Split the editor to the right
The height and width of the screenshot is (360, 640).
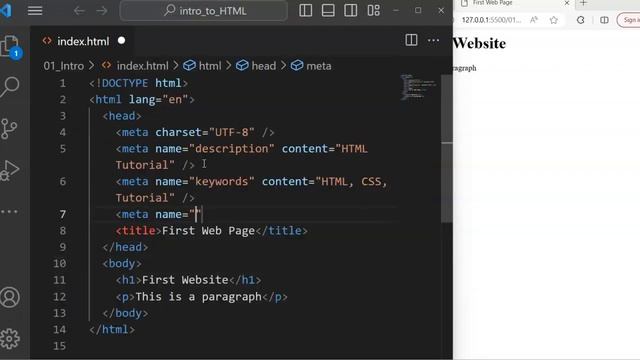pyautogui.click(x=411, y=40)
